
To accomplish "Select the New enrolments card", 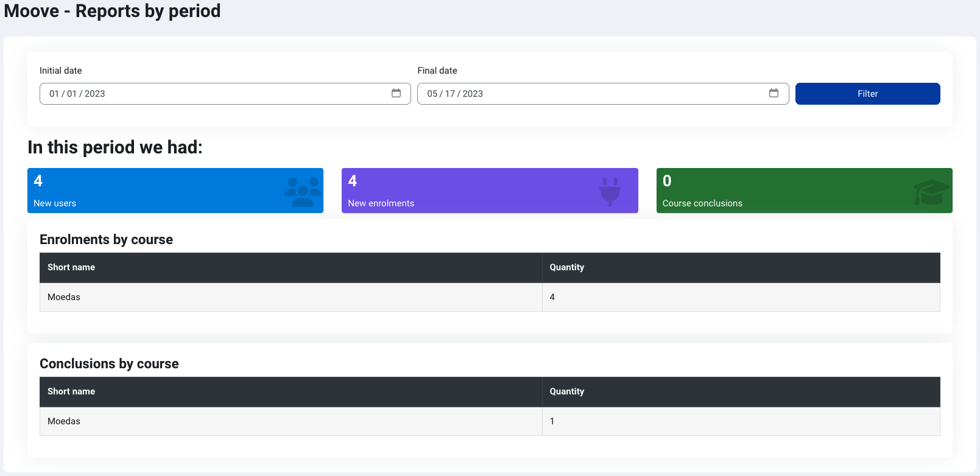I will (x=490, y=191).
